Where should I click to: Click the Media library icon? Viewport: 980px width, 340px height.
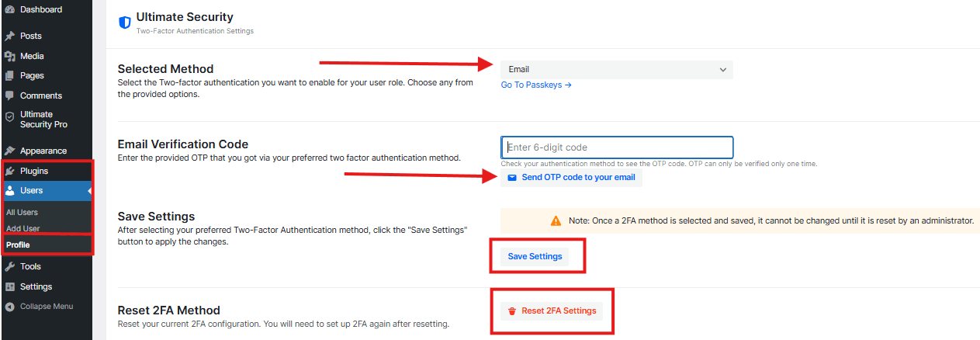[9, 56]
